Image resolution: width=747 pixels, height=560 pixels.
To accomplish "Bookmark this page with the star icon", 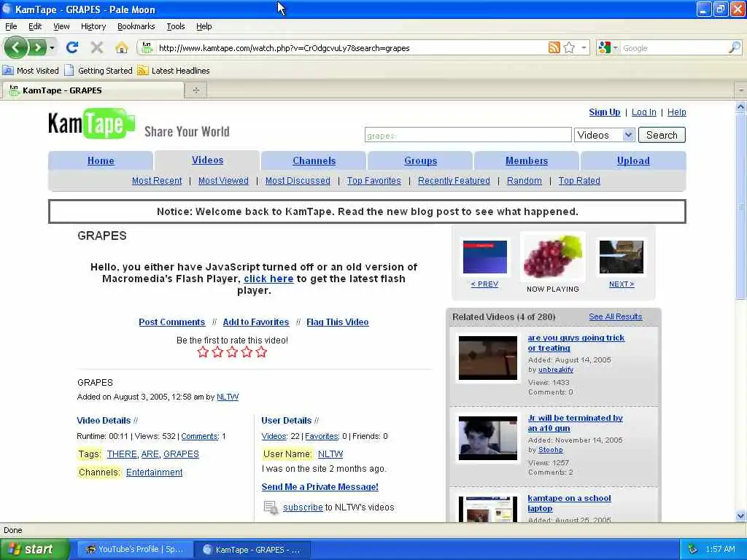I will click(x=569, y=47).
